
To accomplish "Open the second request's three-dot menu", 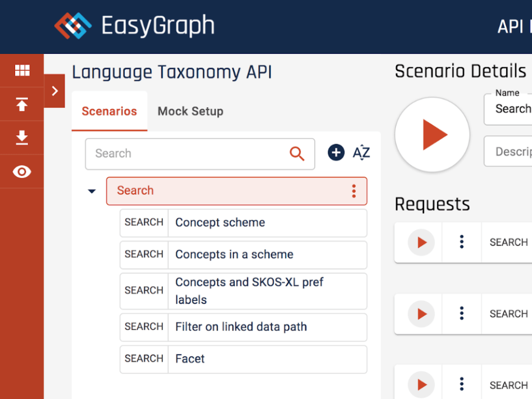I will click(x=461, y=314).
